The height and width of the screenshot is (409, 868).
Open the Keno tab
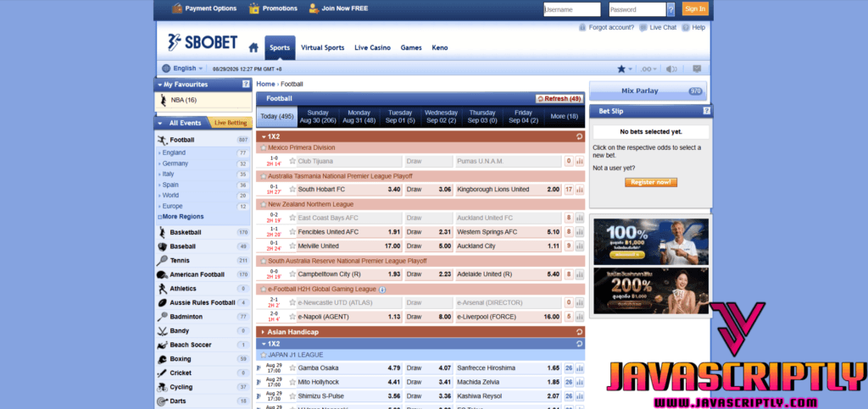click(x=440, y=47)
